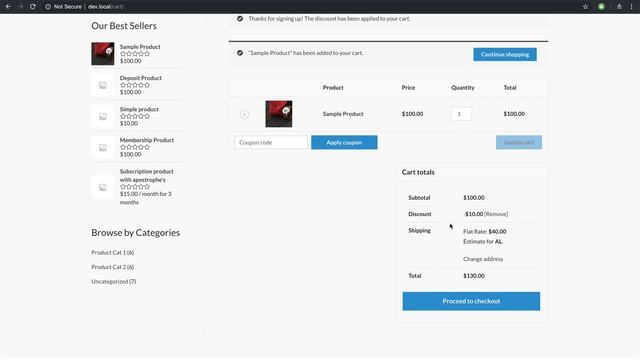
Task: Browse category Product Cat 1
Action: (113, 253)
